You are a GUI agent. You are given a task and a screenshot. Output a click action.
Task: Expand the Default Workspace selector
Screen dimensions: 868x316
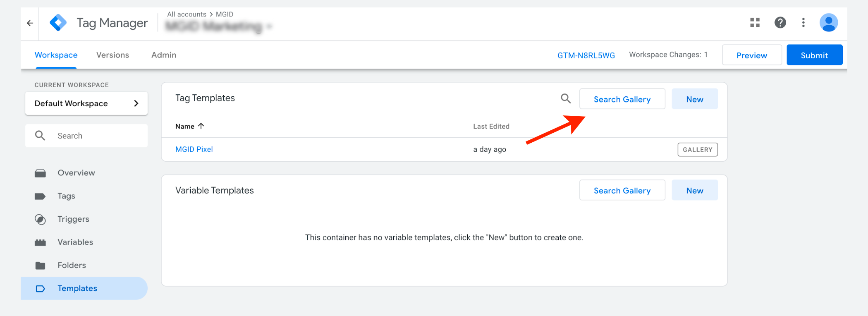pos(86,103)
